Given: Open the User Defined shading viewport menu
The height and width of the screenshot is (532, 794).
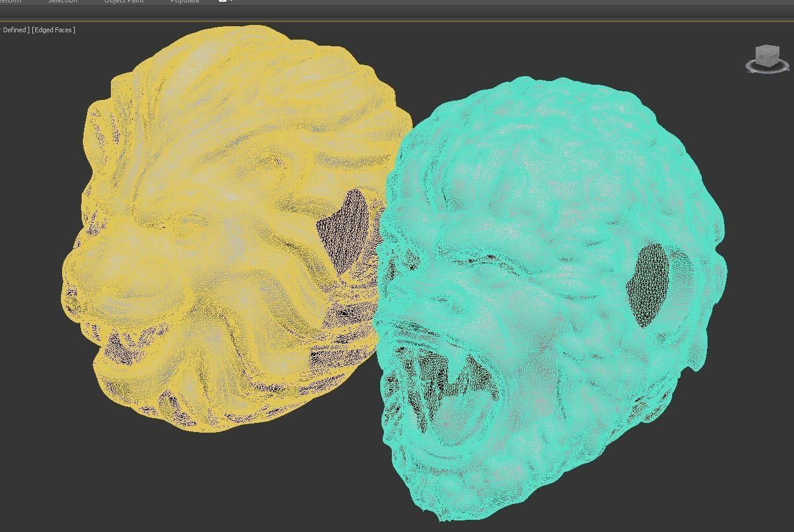Looking at the screenshot, I should tap(15, 30).
